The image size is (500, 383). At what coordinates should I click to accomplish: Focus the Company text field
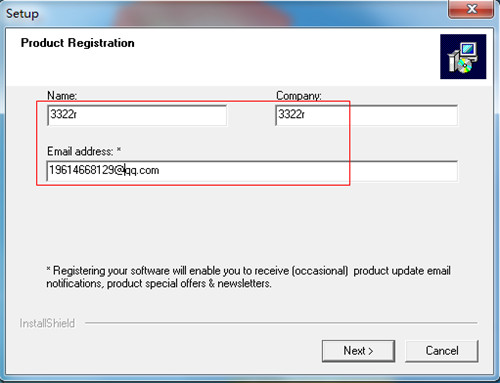tap(367, 115)
